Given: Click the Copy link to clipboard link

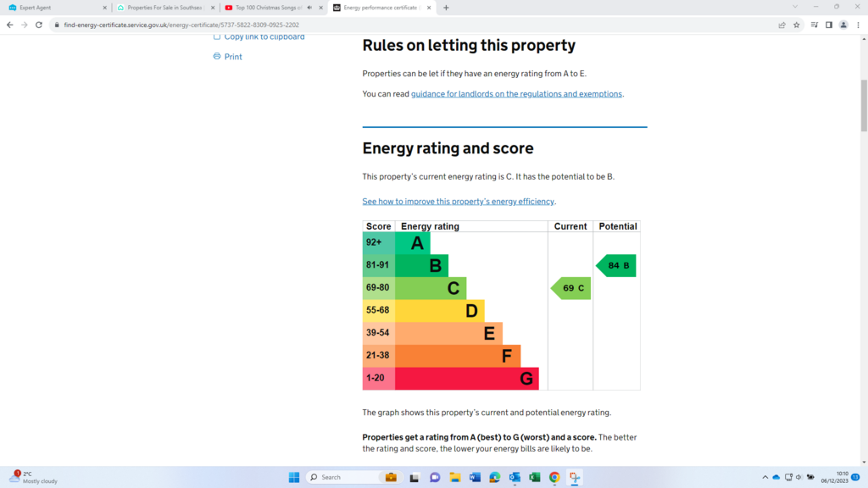Looking at the screenshot, I should point(264,37).
